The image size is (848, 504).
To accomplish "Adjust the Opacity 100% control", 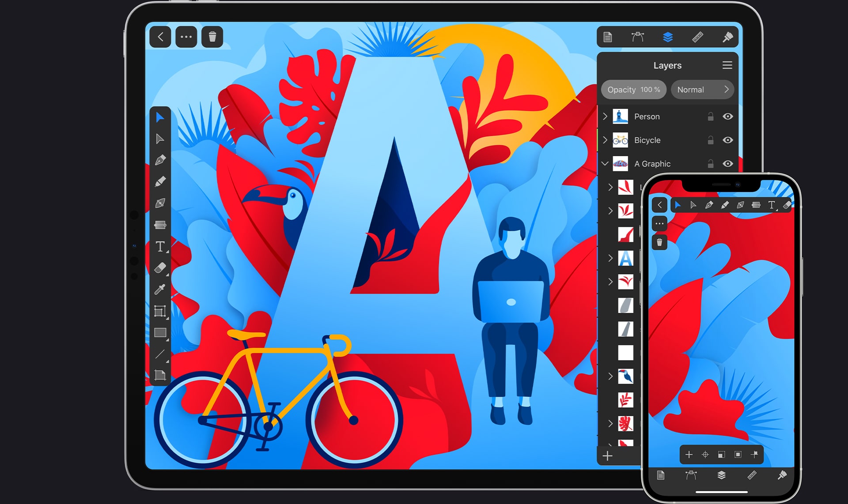I will pyautogui.click(x=634, y=90).
